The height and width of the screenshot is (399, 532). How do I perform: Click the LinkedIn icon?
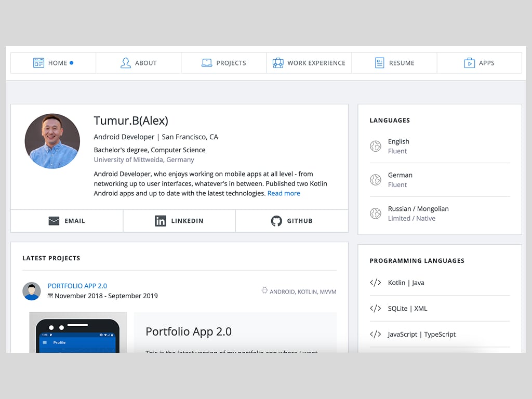[161, 220]
